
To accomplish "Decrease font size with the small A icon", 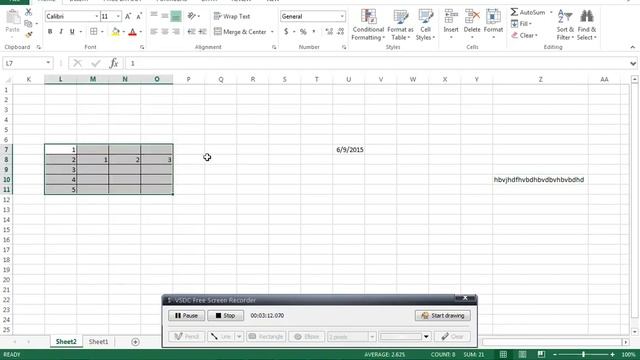I will point(139,16).
